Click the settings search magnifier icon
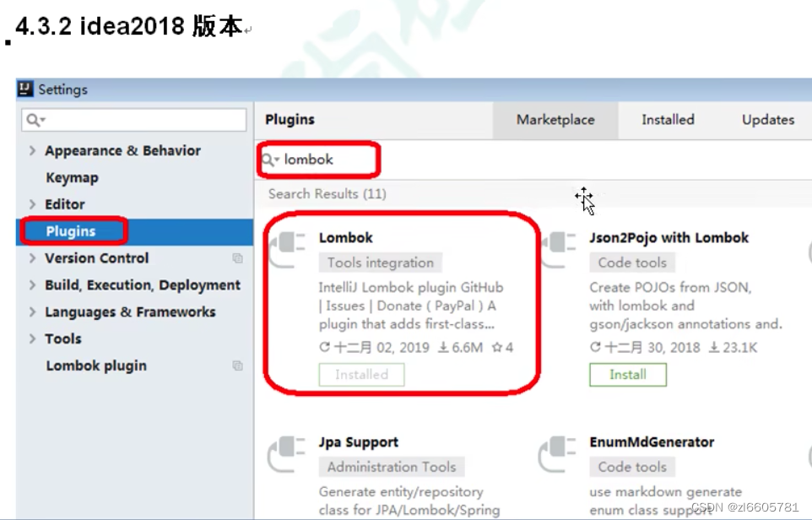Image resolution: width=812 pixels, height=520 pixels. pos(34,120)
